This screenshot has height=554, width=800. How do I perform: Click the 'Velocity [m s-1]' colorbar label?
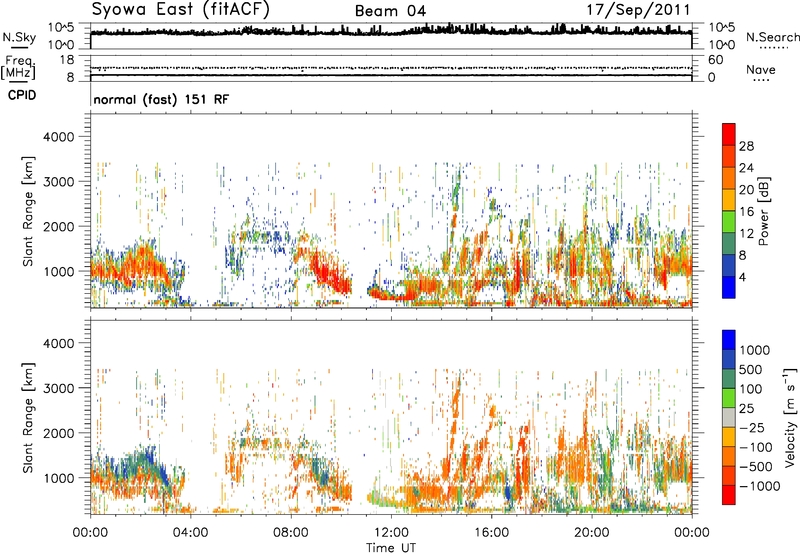pos(790,417)
